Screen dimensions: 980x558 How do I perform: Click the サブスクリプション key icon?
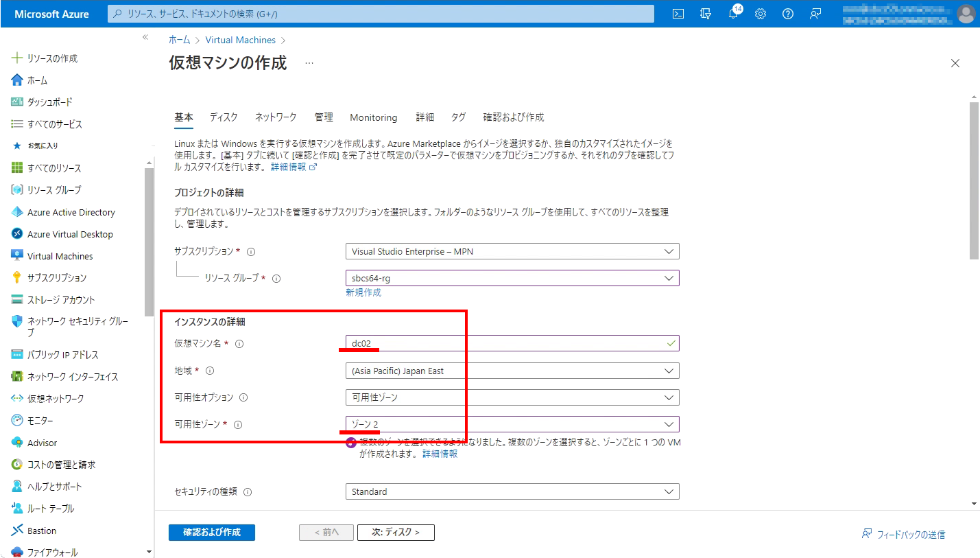tap(17, 278)
